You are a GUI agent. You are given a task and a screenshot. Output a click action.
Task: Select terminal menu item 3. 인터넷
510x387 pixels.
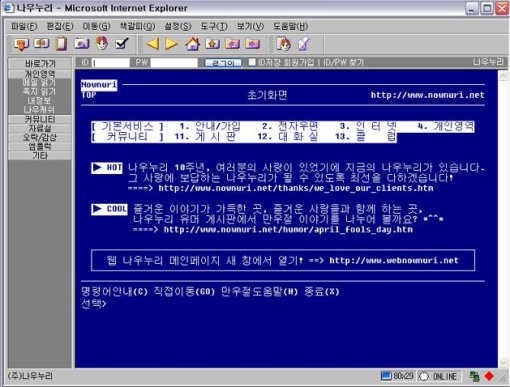tap(369, 126)
